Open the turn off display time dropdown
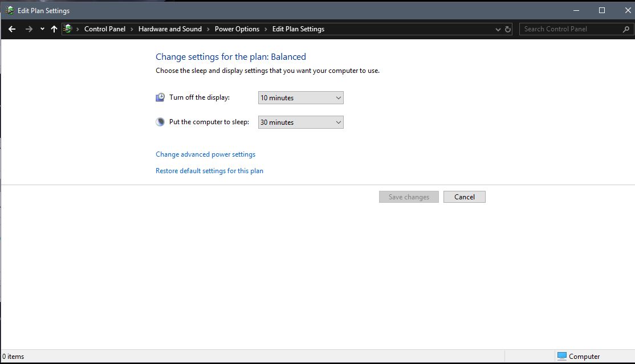The height and width of the screenshot is (364, 635). point(300,97)
